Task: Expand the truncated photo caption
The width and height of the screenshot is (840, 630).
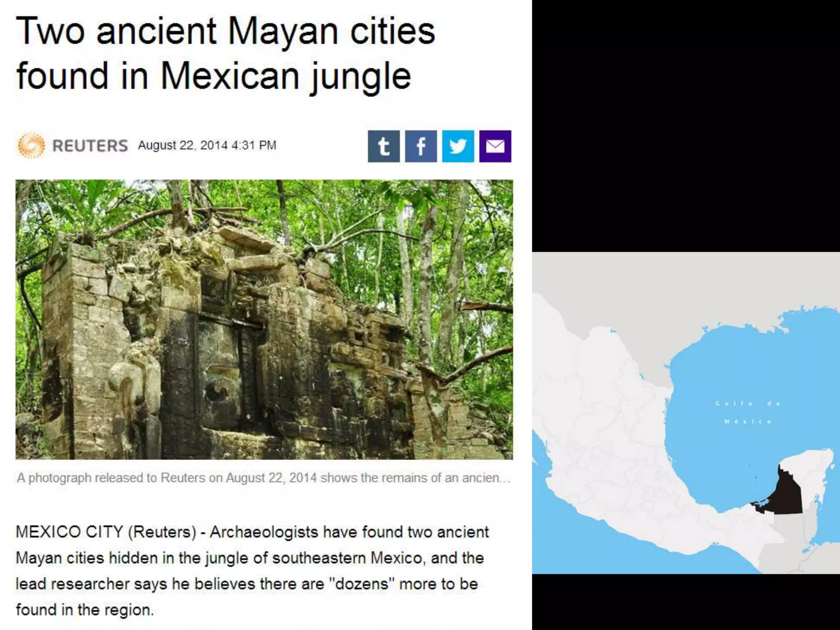Action: point(263,478)
